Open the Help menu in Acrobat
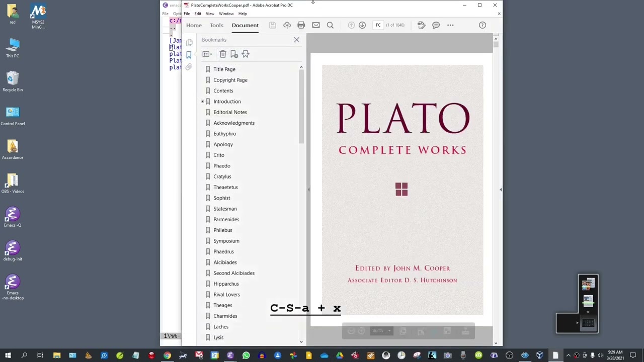Image resolution: width=644 pixels, height=362 pixels. [243, 14]
